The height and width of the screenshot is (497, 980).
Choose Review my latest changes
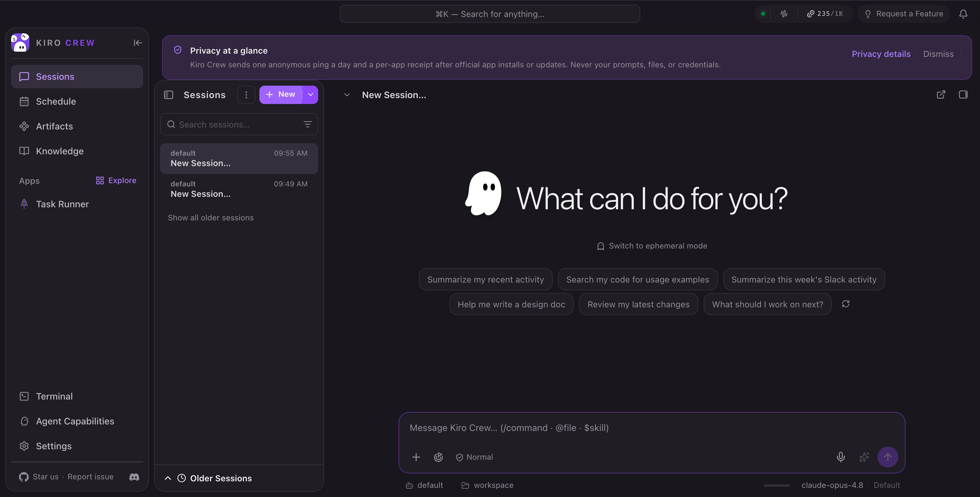pyautogui.click(x=638, y=304)
